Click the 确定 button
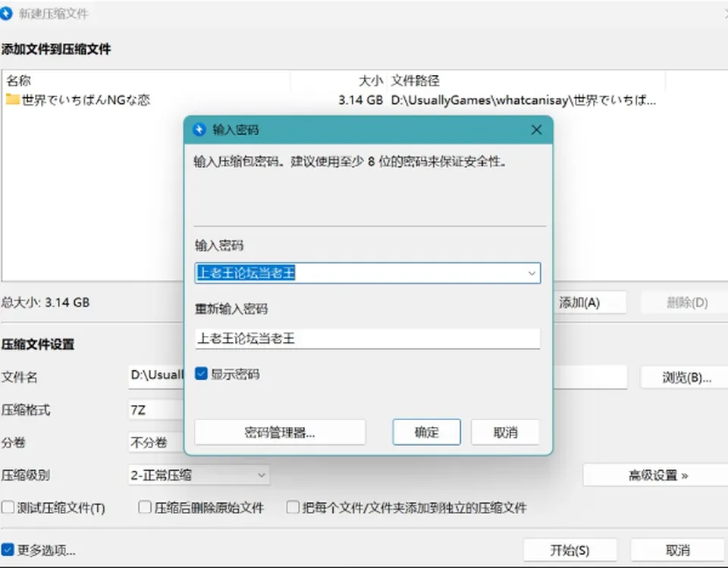The width and height of the screenshot is (728, 568). point(426,432)
